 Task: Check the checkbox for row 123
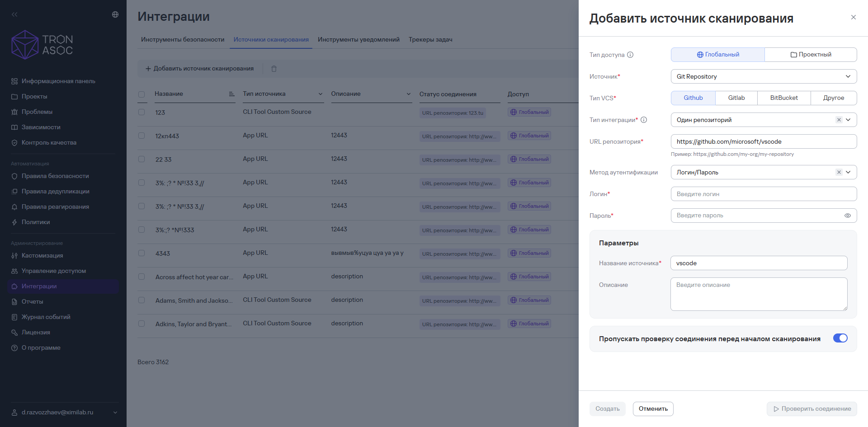(142, 112)
